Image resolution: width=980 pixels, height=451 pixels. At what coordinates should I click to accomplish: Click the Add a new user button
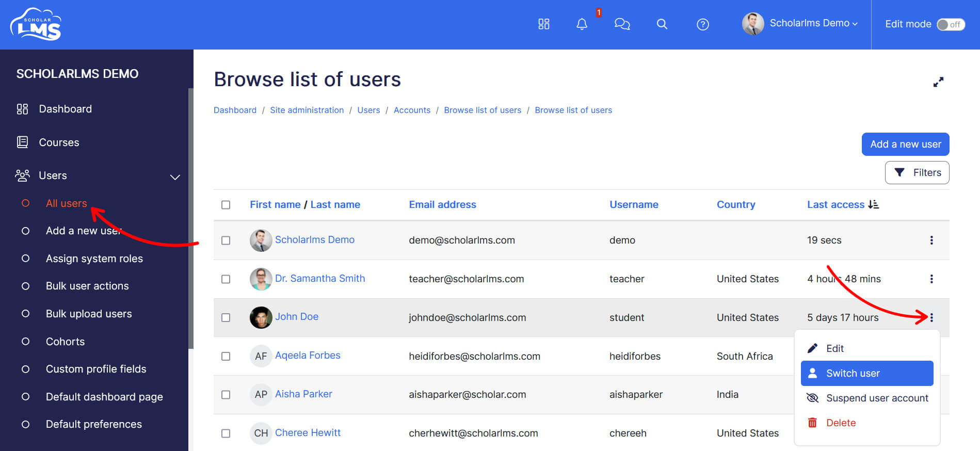pyautogui.click(x=905, y=144)
